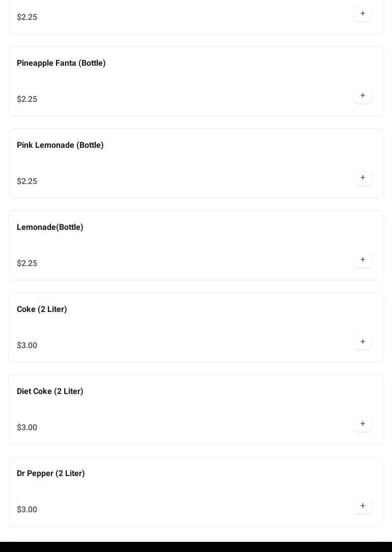This screenshot has height=552, width=392.
Task: Add Pineapple Fanta (Bottle) to cart
Action: point(362,95)
